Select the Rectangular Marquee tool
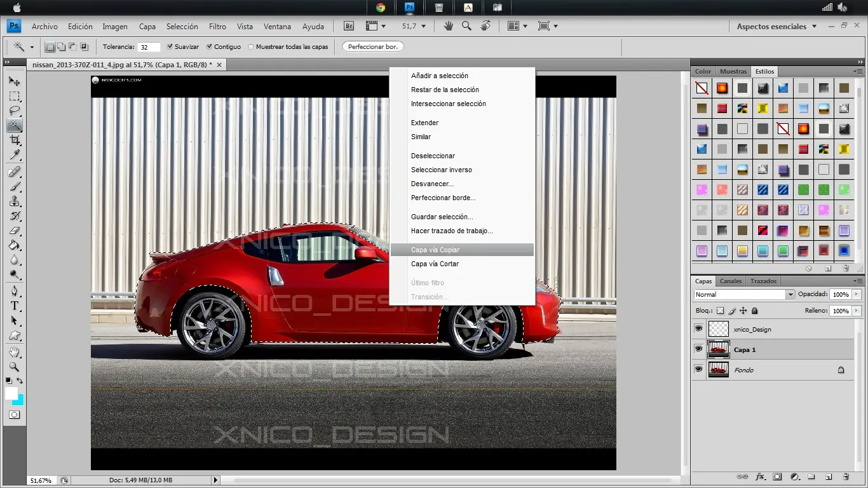868x488 pixels. [14, 97]
